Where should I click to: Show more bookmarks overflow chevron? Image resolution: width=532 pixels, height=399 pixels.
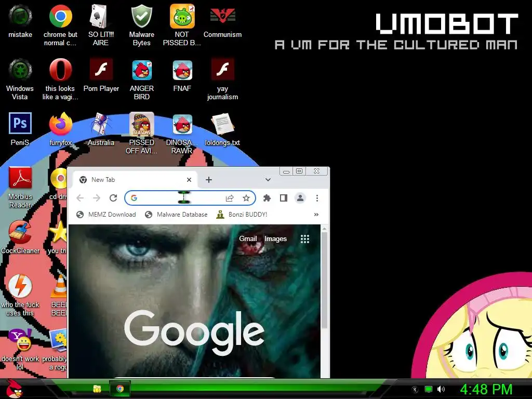coord(316,215)
